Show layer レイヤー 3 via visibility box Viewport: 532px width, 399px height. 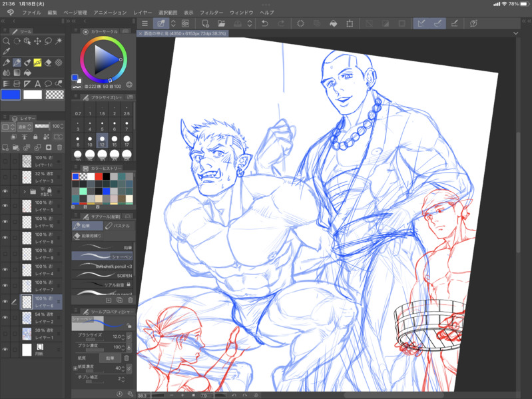[x=5, y=177]
